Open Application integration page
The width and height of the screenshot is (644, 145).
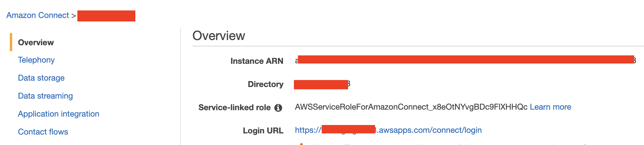coord(59,114)
